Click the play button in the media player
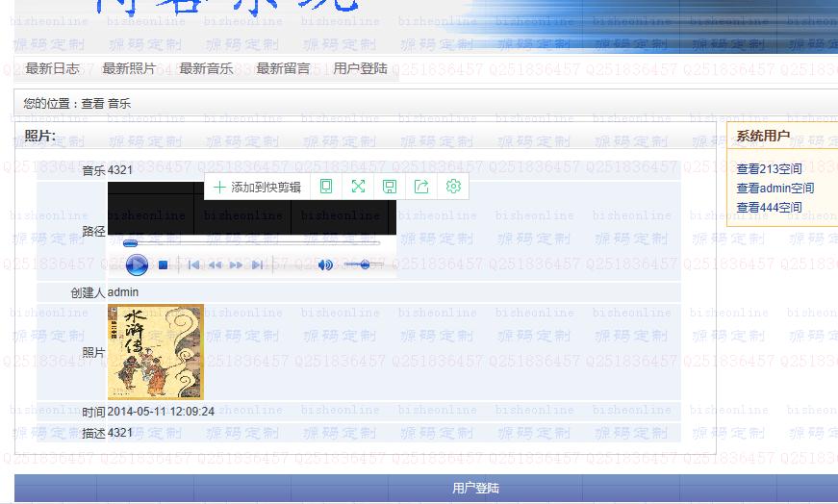 137,265
